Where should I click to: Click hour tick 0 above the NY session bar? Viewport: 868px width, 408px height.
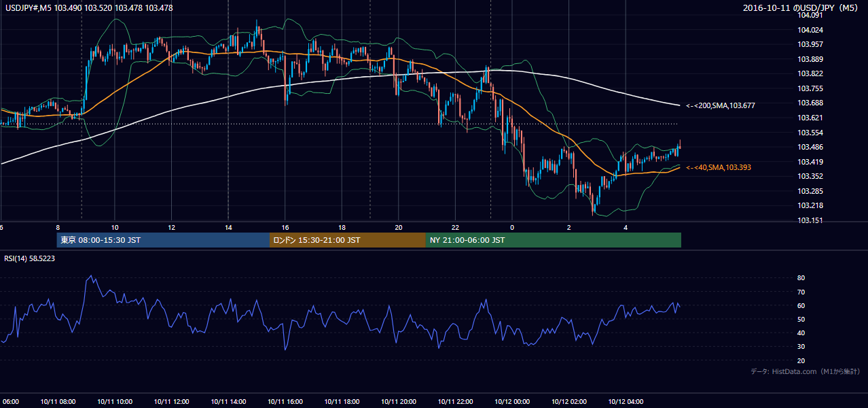tap(512, 227)
